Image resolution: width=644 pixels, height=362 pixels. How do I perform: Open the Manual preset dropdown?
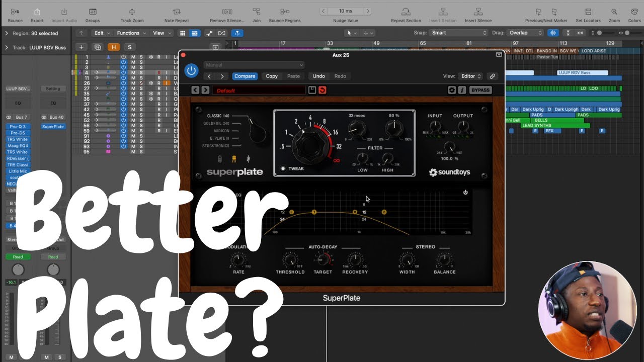[254, 65]
